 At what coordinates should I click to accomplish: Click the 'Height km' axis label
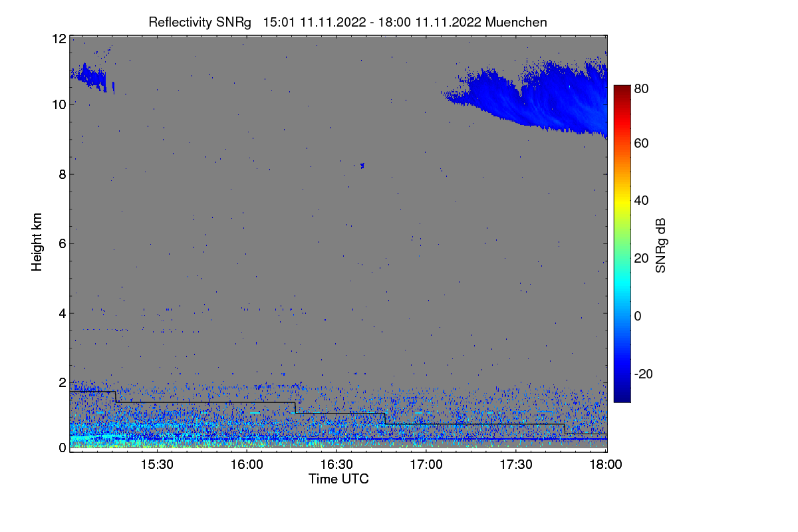pyautogui.click(x=37, y=242)
